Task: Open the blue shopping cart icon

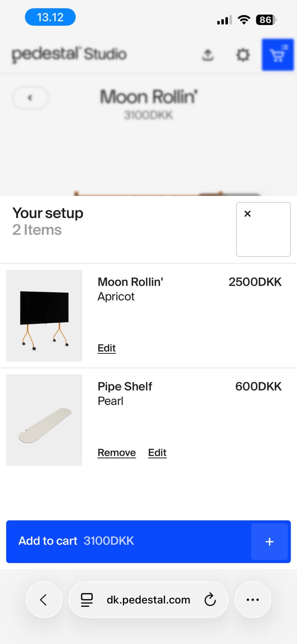Action: point(277,55)
